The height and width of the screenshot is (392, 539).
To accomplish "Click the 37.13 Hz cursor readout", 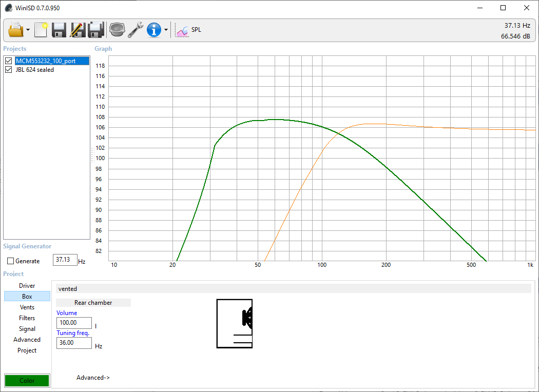I will pyautogui.click(x=517, y=26).
